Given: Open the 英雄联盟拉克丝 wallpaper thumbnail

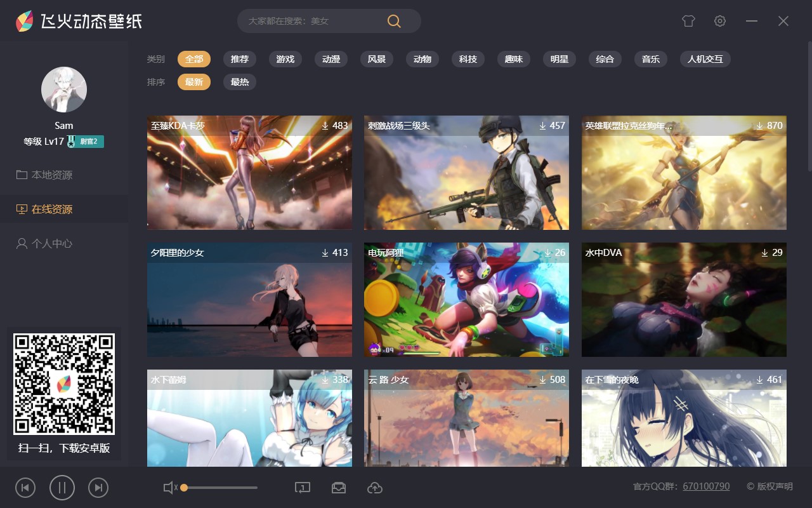Looking at the screenshot, I should [684, 173].
